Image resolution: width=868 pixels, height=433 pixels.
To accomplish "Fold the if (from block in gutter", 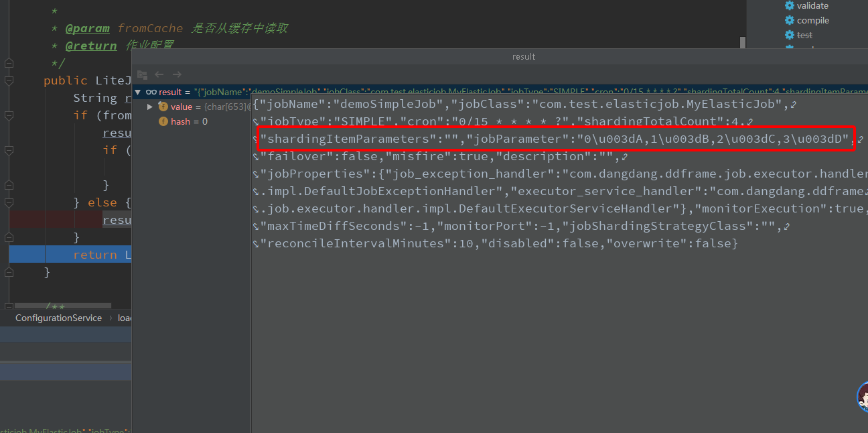I will (9, 115).
